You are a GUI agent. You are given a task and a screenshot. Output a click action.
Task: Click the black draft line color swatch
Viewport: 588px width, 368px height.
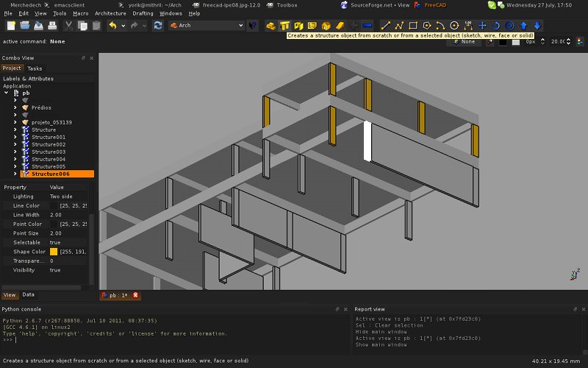(x=503, y=42)
